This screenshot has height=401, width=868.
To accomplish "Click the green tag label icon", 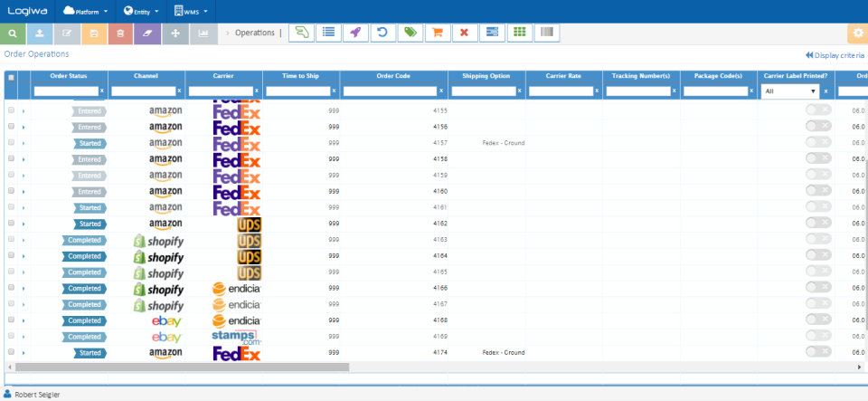I will click(410, 33).
